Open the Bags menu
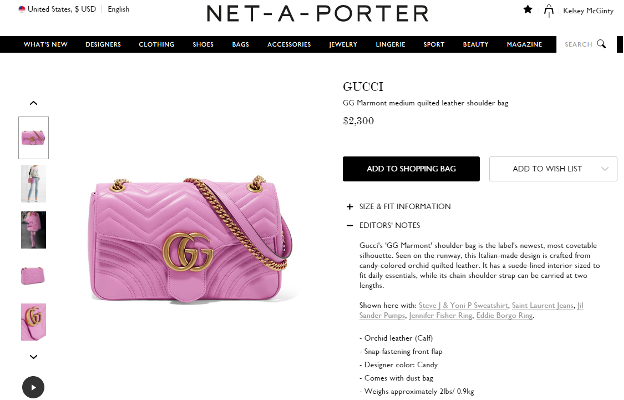Image resolution: width=624 pixels, height=400 pixels. tap(240, 44)
